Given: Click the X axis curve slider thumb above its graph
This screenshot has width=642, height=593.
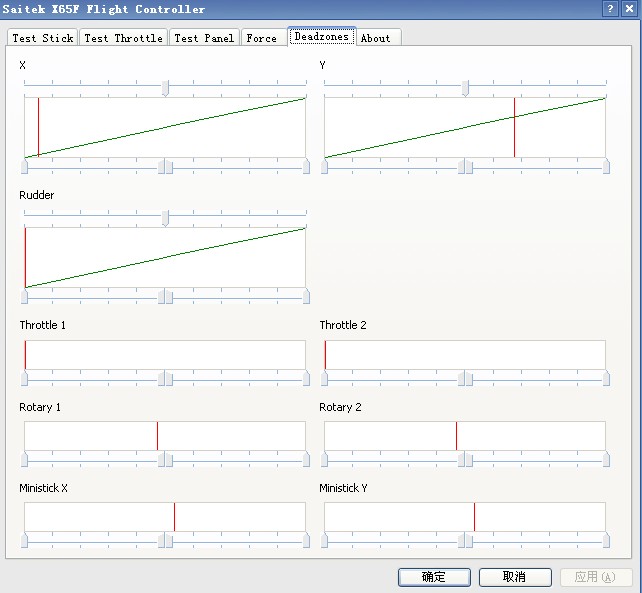Looking at the screenshot, I should (165, 88).
